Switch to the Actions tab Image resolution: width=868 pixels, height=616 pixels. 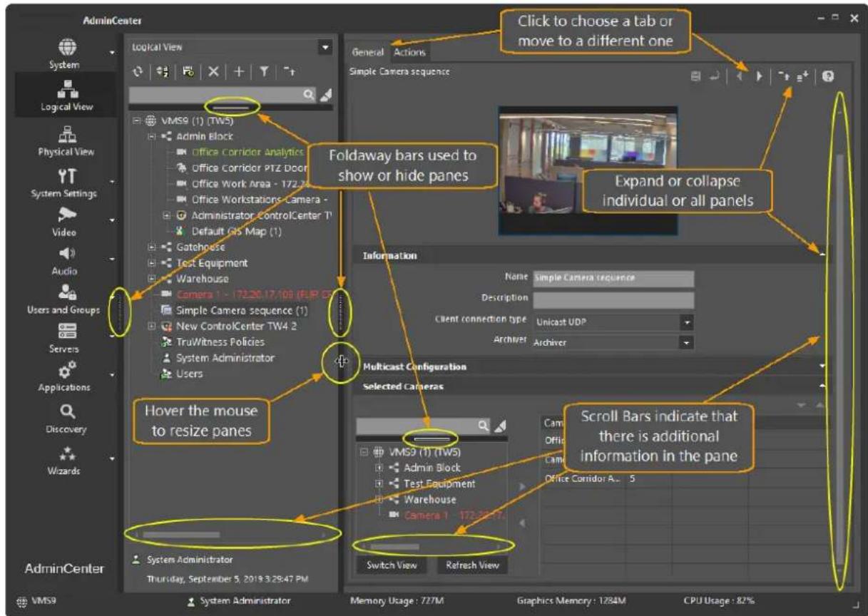point(409,53)
